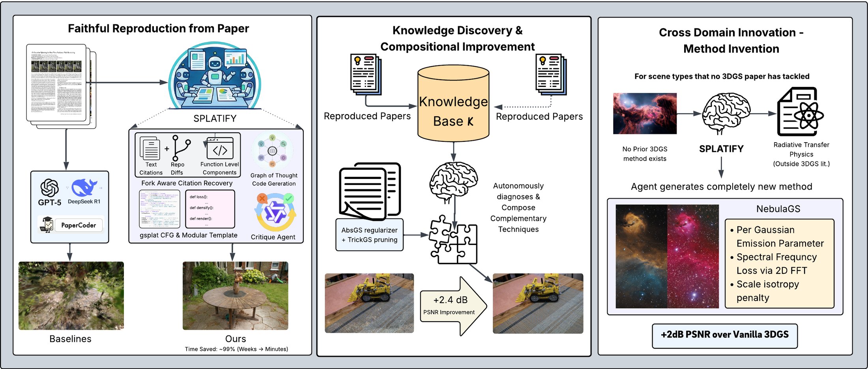
Task: Click the Spectral Frequncy Loss via 2D FFT bullet
Action: tap(773, 264)
